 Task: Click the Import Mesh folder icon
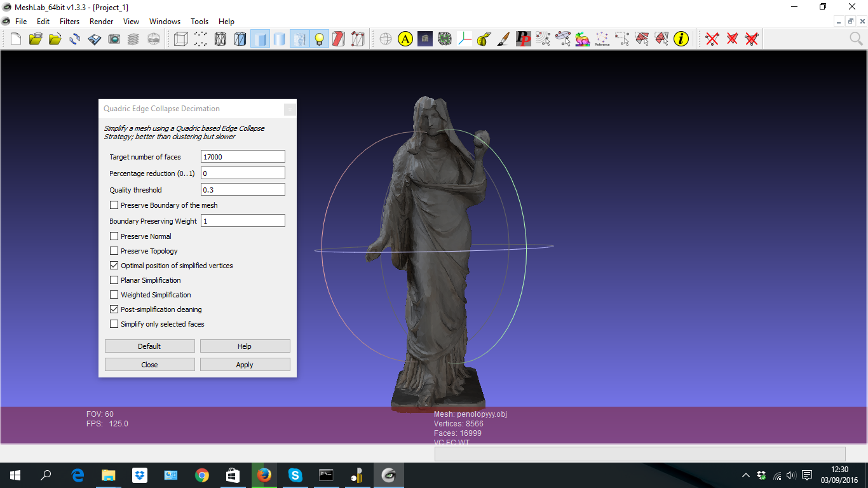[55, 39]
